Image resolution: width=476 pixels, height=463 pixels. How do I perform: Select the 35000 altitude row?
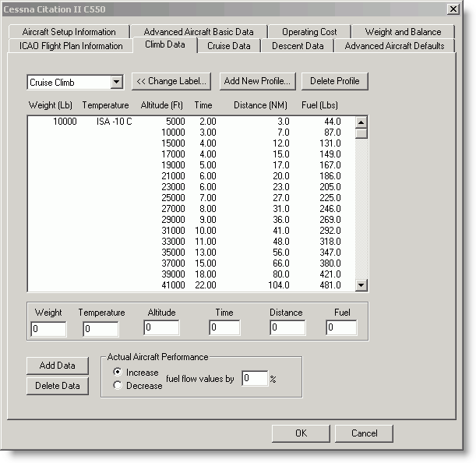tap(191, 253)
